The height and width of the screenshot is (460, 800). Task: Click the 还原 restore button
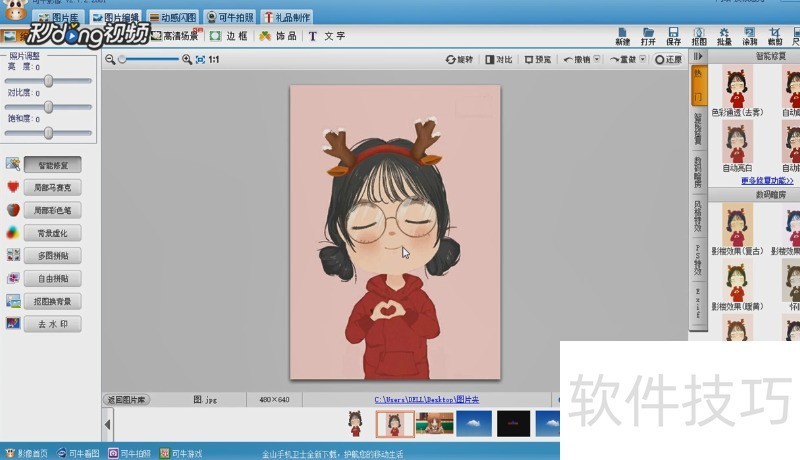[668, 60]
